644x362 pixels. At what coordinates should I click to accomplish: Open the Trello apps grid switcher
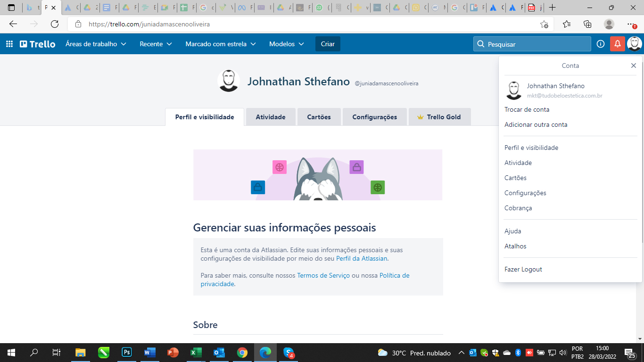click(x=9, y=44)
